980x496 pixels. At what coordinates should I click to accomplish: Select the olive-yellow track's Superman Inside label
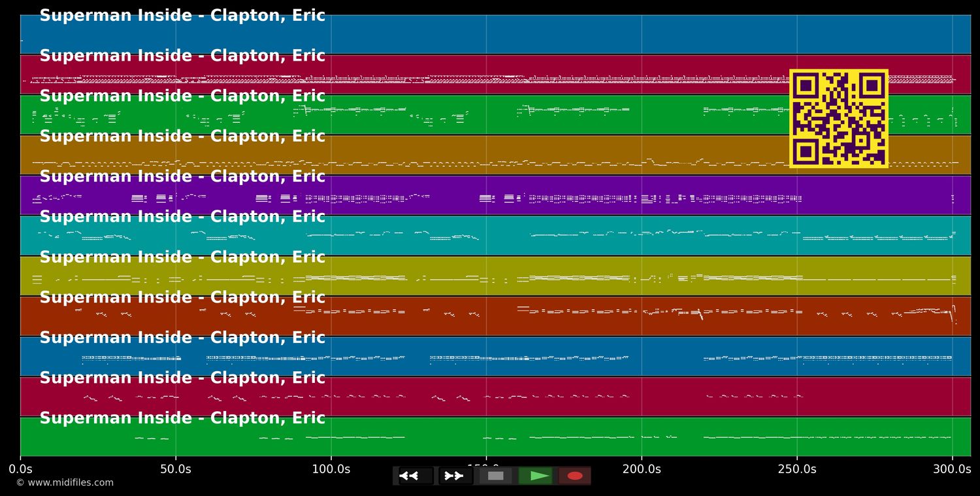tap(182, 257)
